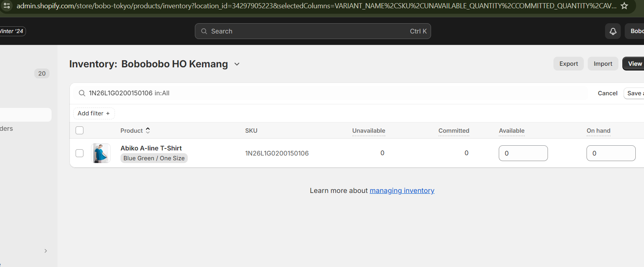The width and height of the screenshot is (644, 267).
Task: Click the Export button
Action: (568, 64)
